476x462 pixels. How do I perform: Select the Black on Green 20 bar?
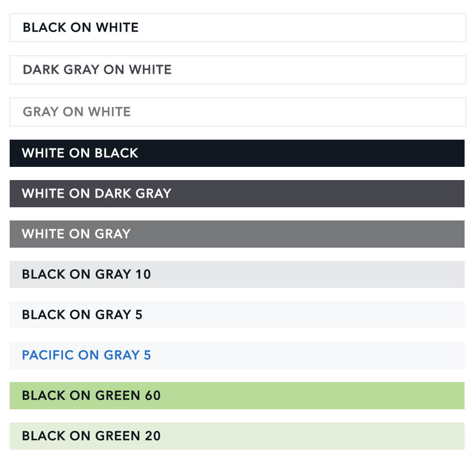click(237, 436)
